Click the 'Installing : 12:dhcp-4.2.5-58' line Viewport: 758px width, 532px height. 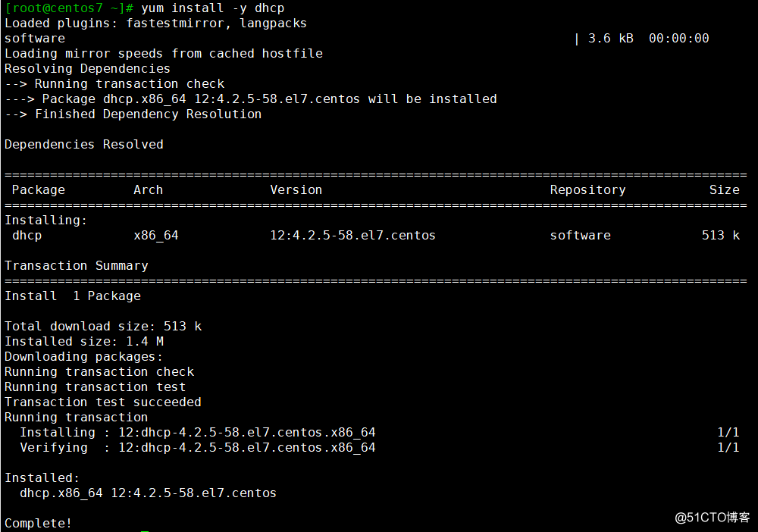[x=198, y=433]
